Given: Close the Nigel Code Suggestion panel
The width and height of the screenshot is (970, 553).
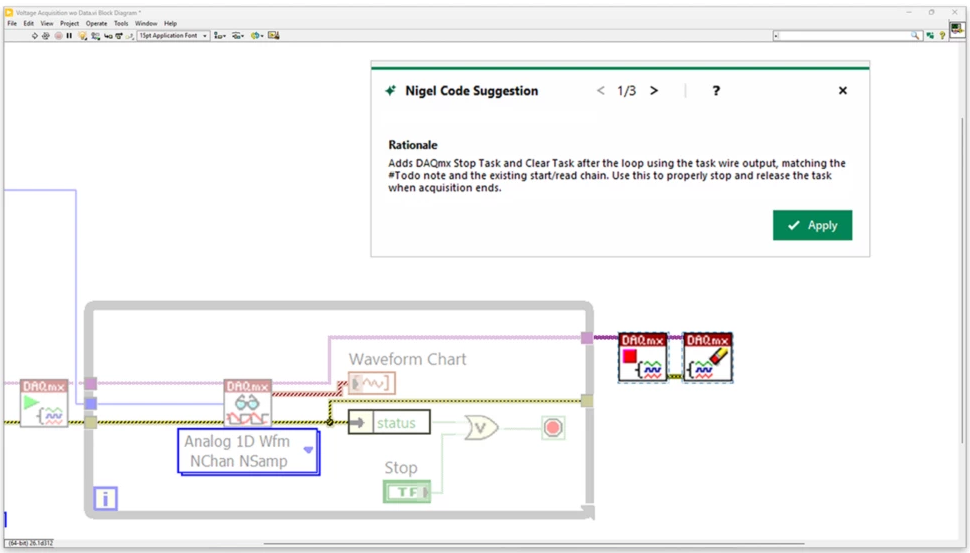Looking at the screenshot, I should [843, 91].
